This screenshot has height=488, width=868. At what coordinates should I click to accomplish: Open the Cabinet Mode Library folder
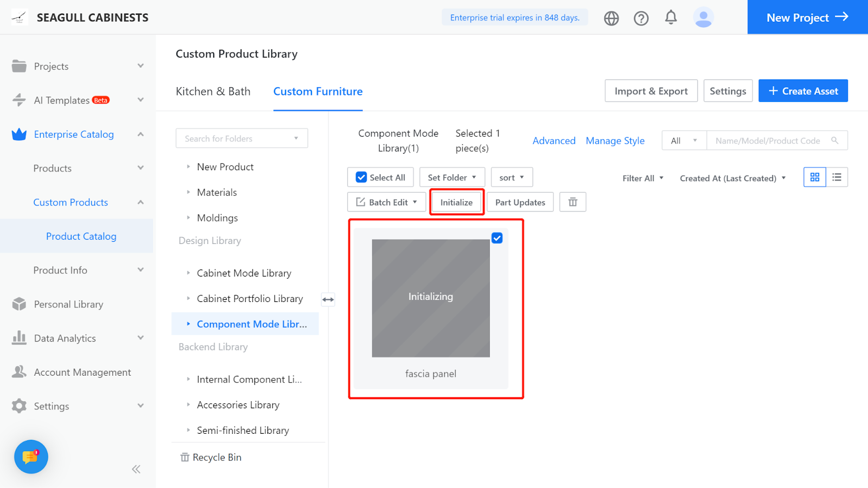coord(244,273)
